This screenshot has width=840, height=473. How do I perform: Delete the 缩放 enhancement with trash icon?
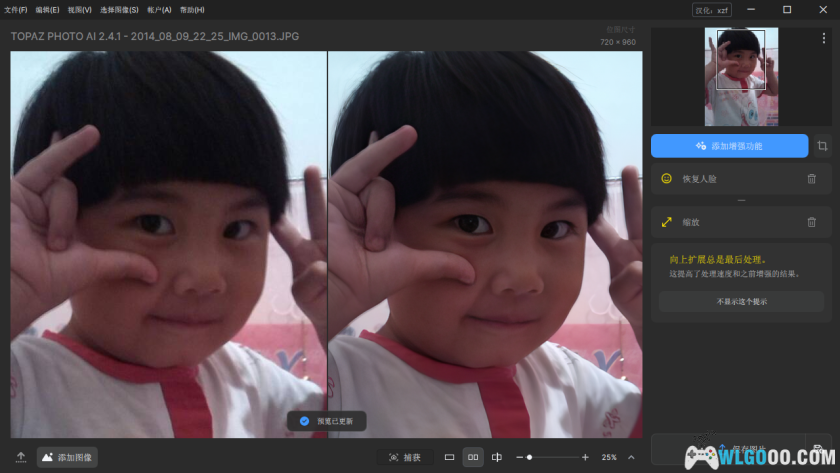coord(812,222)
